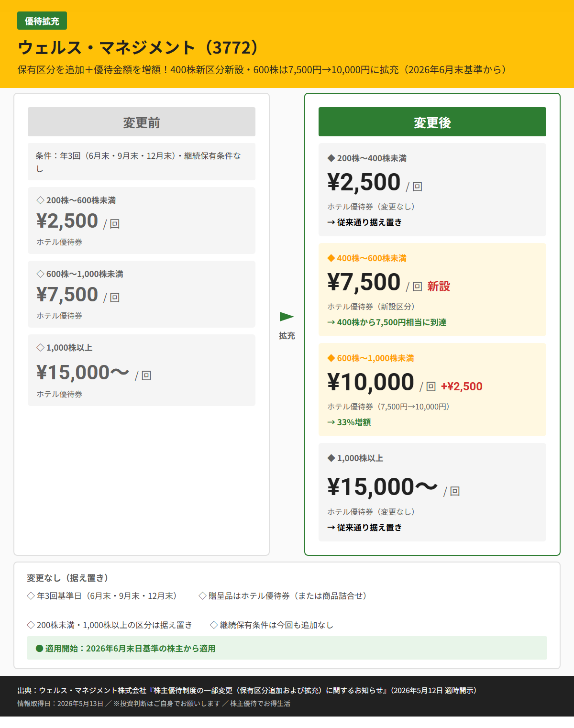Image resolution: width=574 pixels, height=728 pixels.
Task: Click the 変更なし（据え置き） heading
Action: (69, 578)
